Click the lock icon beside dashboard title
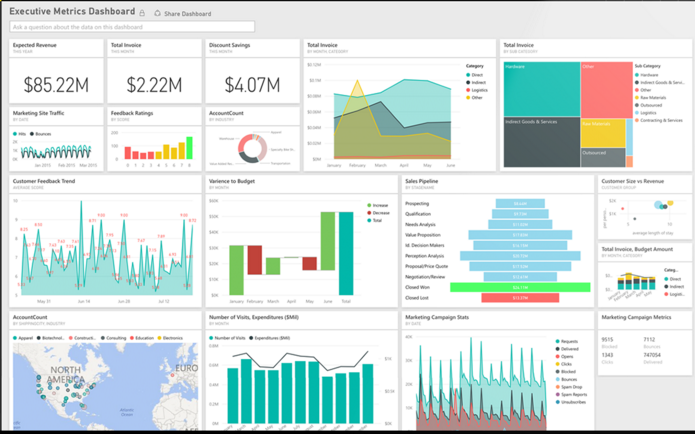 point(141,13)
